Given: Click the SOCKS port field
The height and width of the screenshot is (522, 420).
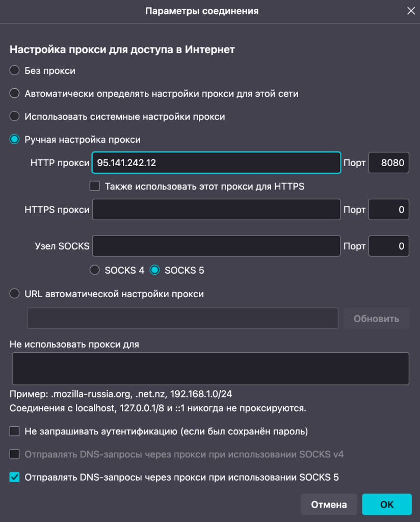Looking at the screenshot, I should click(388, 246).
